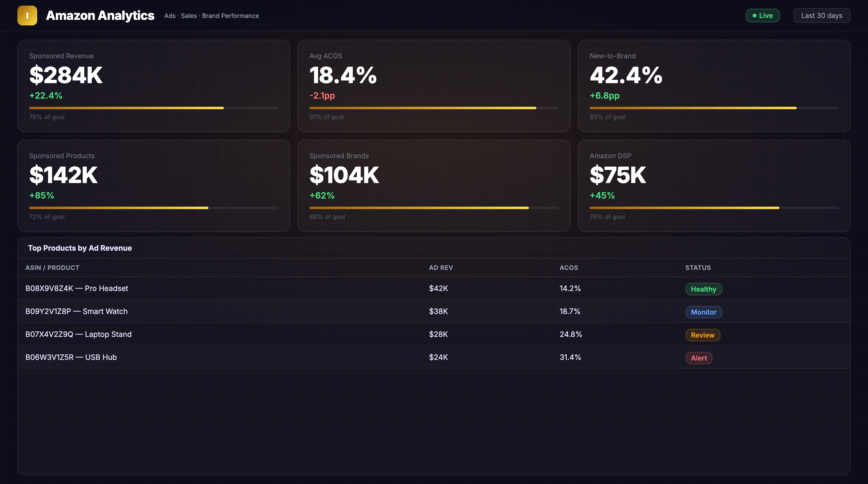Select the Sponsored Products $142K value

point(63,175)
